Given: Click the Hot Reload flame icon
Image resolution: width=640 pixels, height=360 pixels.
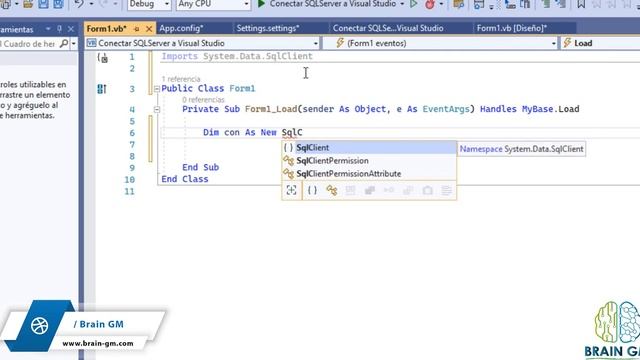Looking at the screenshot, I should tap(429, 4).
